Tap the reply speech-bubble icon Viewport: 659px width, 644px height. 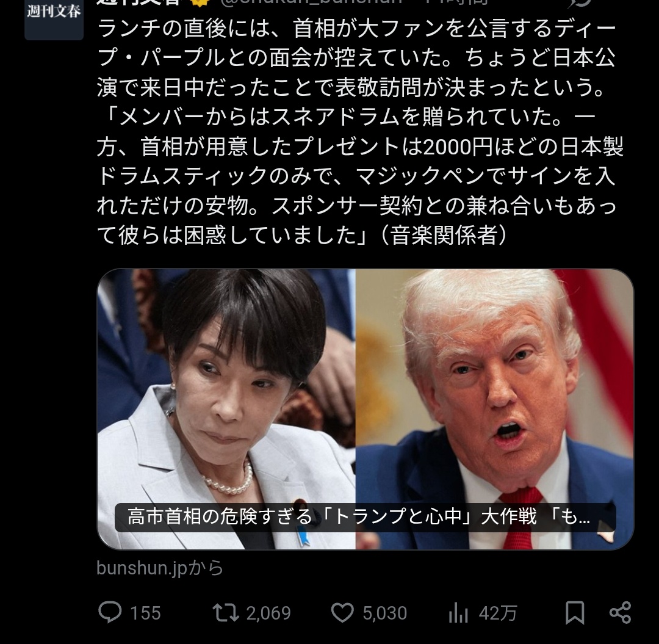pyautogui.click(x=110, y=612)
